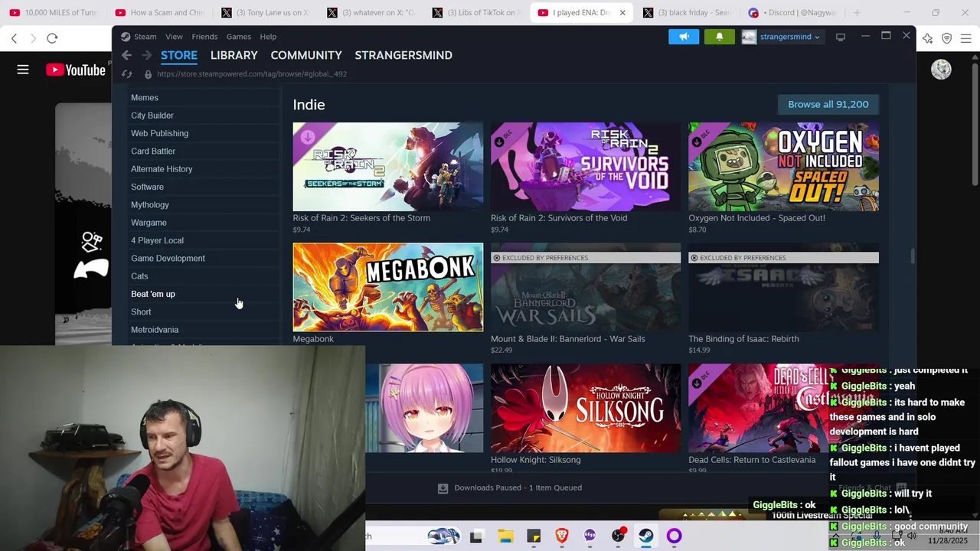The image size is (980, 551).
Task: Click the Steam taskbar icon
Action: click(x=646, y=536)
